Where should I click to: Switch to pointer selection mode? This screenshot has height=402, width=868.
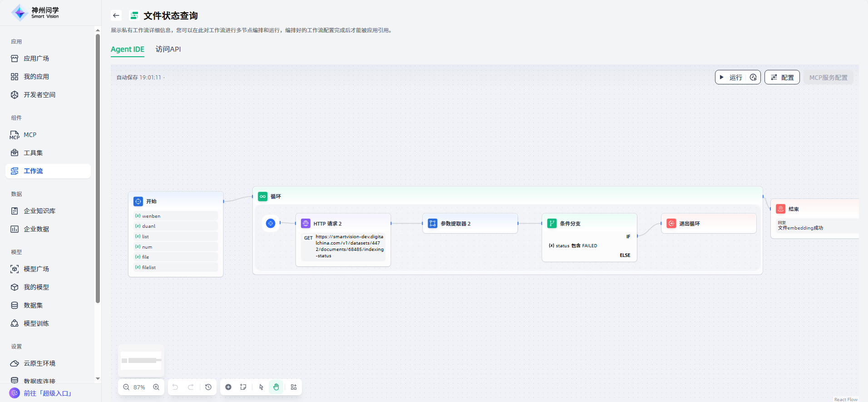tap(261, 387)
